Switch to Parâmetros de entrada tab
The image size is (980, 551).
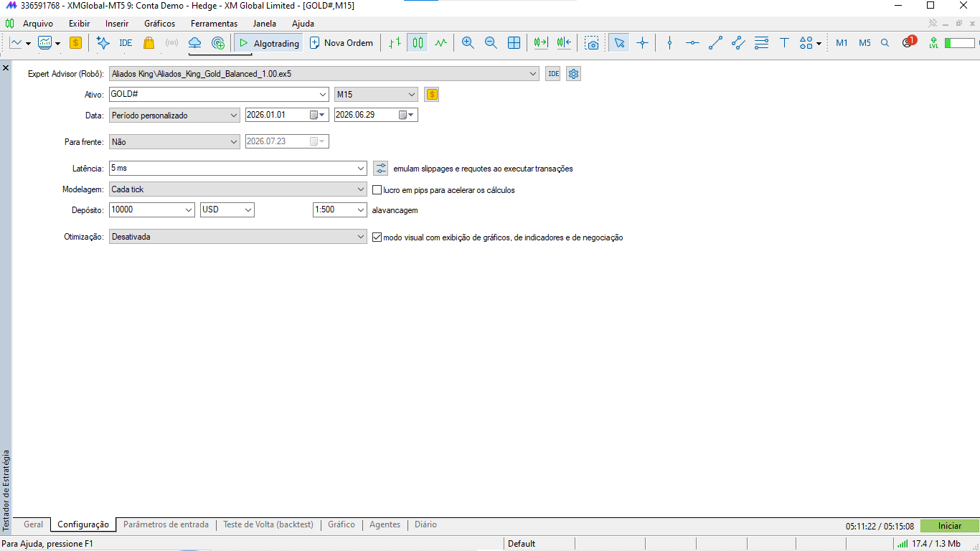click(x=166, y=524)
